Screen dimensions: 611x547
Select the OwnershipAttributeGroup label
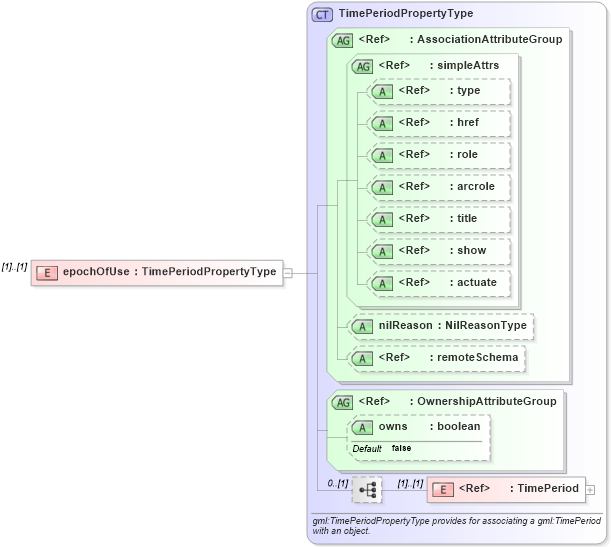click(x=487, y=401)
